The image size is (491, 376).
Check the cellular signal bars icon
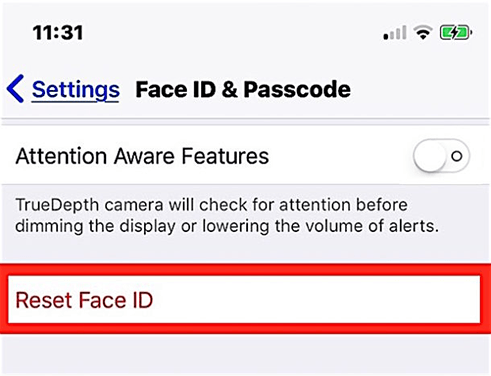(395, 33)
